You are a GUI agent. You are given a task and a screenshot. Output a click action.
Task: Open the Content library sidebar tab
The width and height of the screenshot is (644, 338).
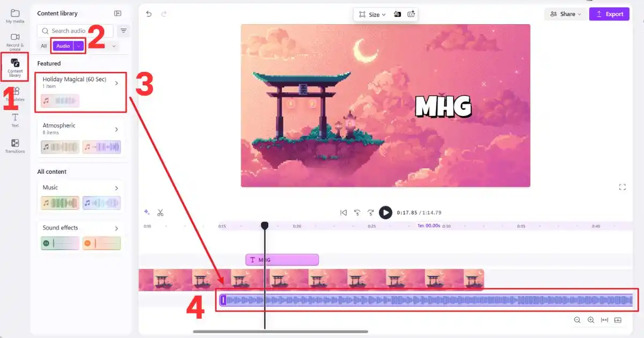[15, 67]
